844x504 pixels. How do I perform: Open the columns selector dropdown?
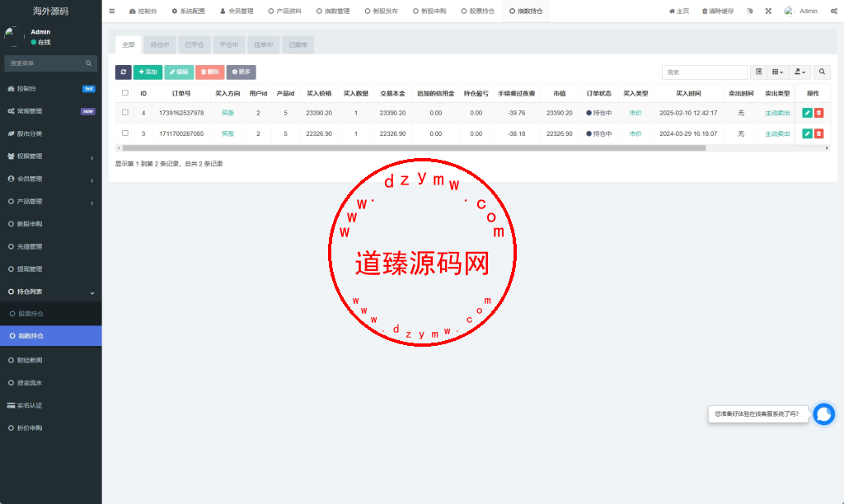(x=777, y=72)
